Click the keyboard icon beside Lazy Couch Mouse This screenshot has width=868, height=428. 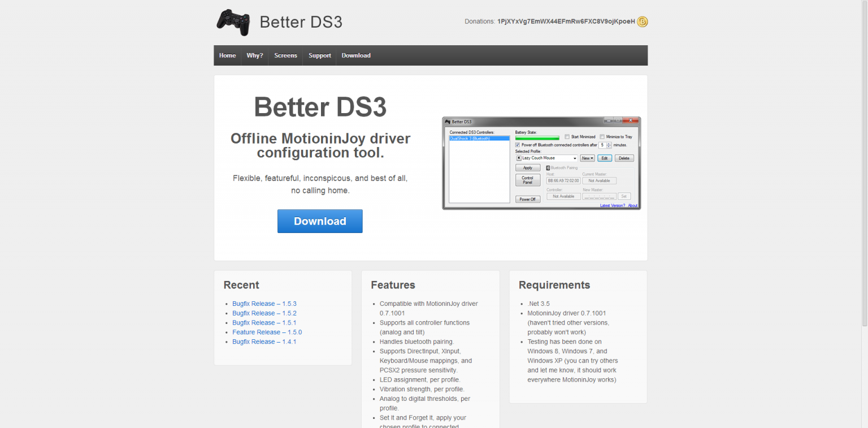[519, 158]
